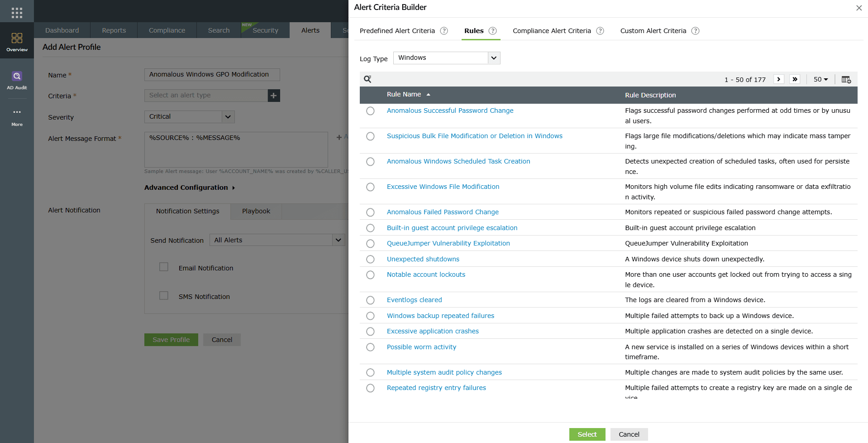Screen dimensions: 868x443
Task: Jump to the last page of rules
Action: tap(795, 79)
